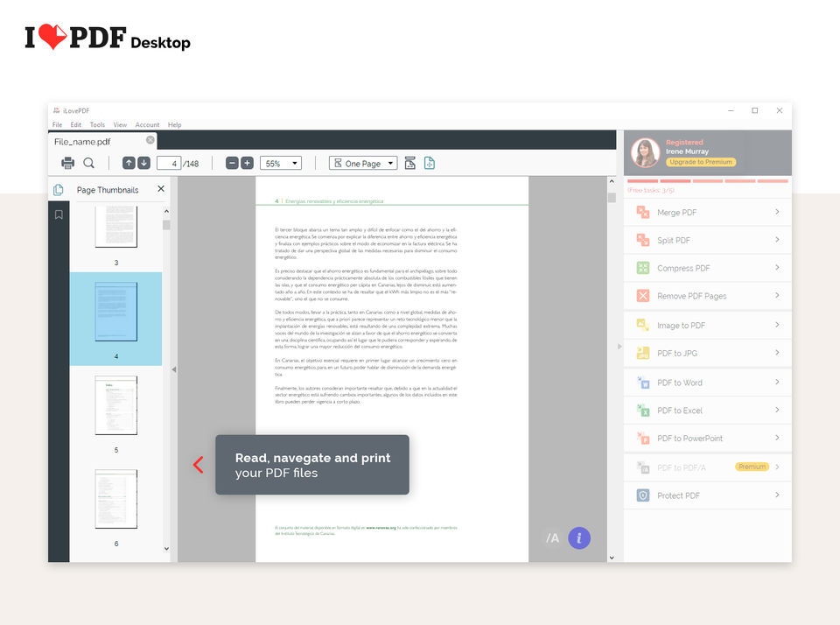Click the Image to PDF icon
840x625 pixels.
(x=643, y=325)
